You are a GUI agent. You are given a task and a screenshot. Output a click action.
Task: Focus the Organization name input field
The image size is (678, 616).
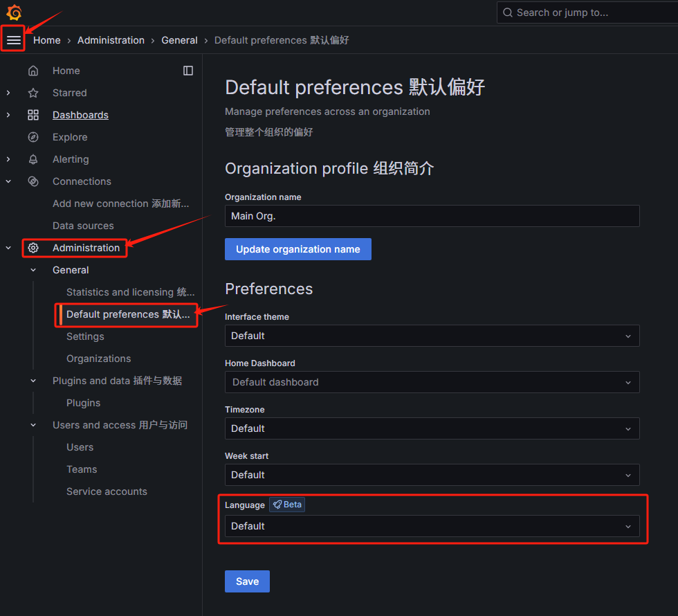[432, 216]
